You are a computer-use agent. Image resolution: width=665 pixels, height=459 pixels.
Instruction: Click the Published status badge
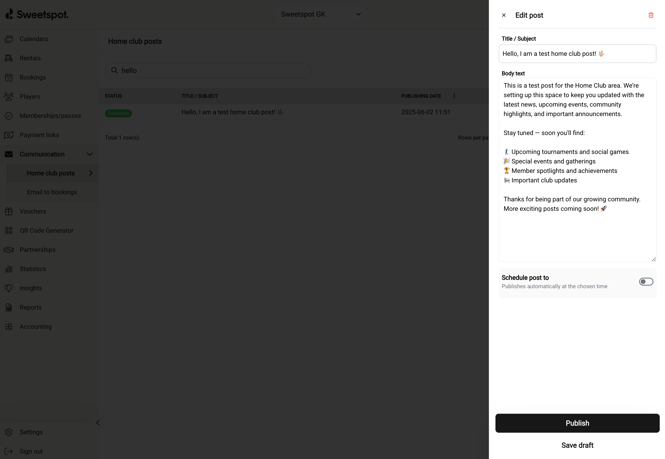click(x=118, y=113)
